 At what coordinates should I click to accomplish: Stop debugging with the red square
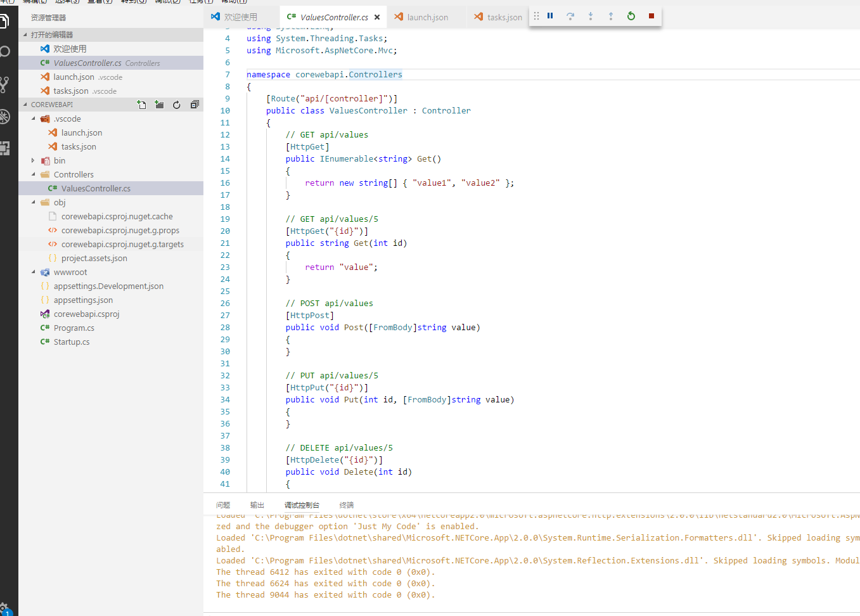651,16
